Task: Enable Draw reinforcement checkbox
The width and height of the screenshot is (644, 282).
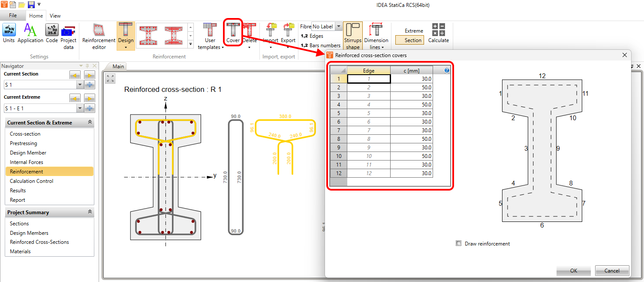Action: (x=459, y=243)
